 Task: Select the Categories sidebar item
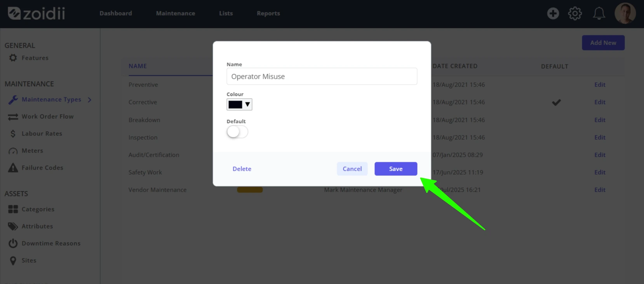pyautogui.click(x=38, y=209)
